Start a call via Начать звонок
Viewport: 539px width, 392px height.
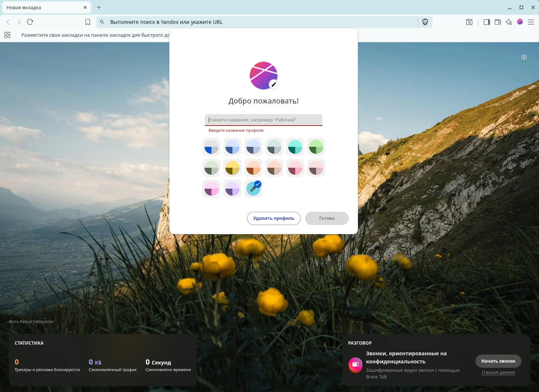point(498,361)
